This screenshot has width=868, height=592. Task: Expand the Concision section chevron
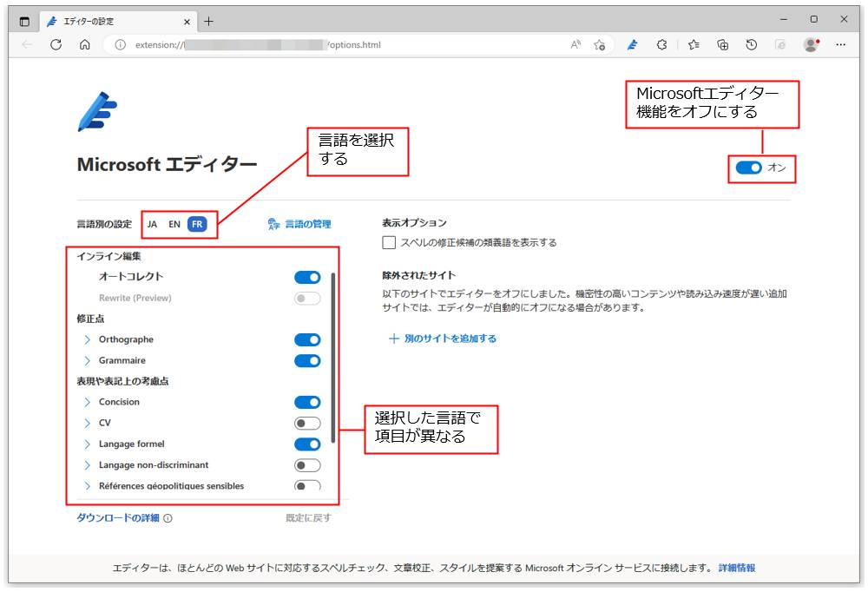click(x=87, y=402)
